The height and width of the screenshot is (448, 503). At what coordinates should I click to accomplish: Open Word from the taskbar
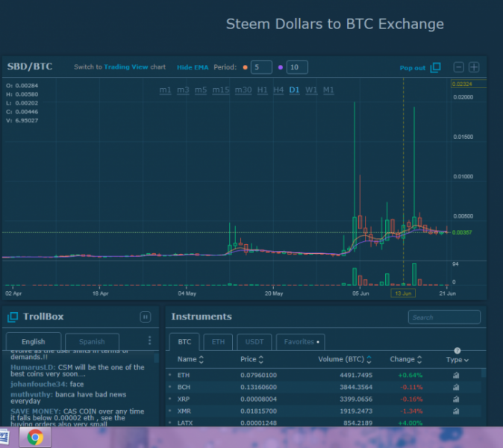click(4, 437)
